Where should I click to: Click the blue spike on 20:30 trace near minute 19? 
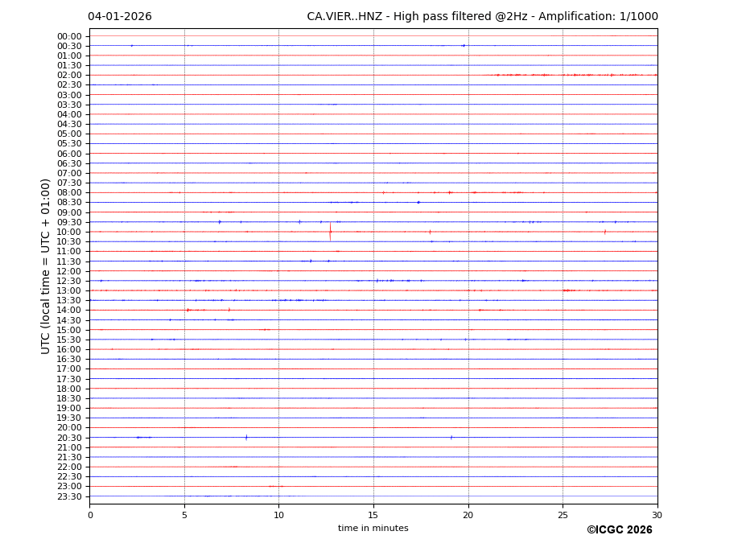451,438
